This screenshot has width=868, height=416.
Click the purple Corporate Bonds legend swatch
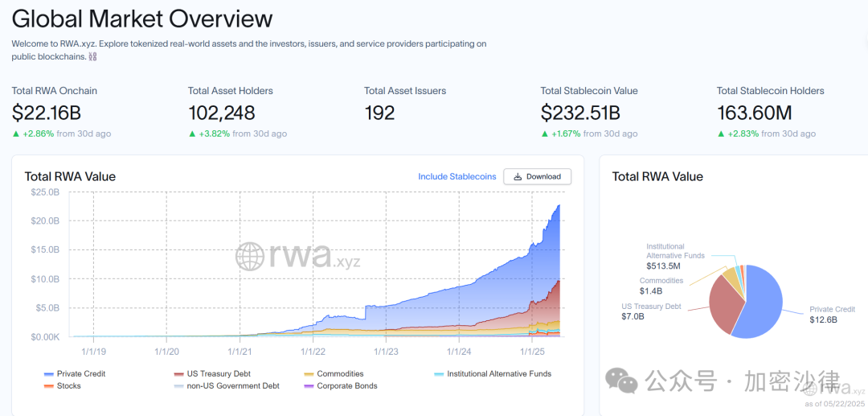point(309,386)
